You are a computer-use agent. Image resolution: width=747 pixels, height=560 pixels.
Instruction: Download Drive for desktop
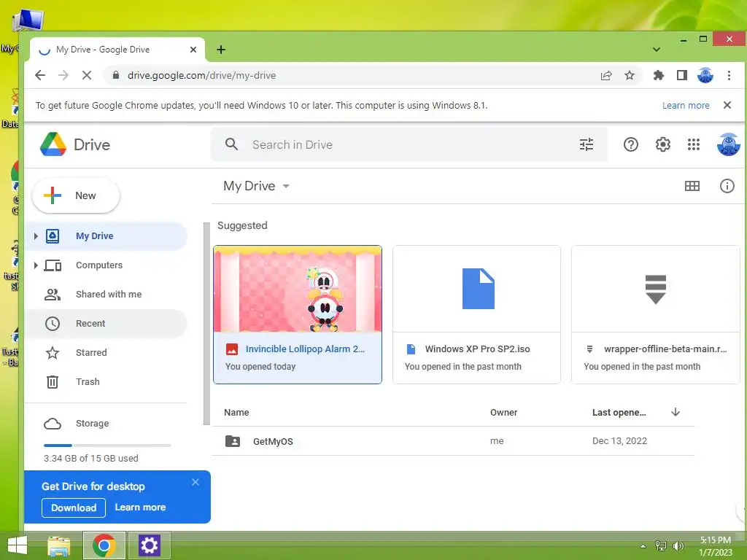pos(74,507)
